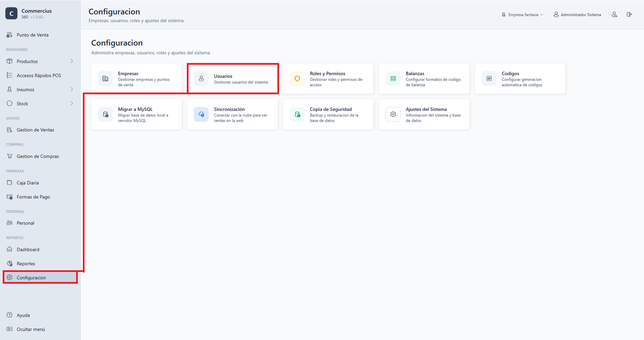644x340 pixels.
Task: Open the Balanzas card title
Action: pyautogui.click(x=415, y=74)
